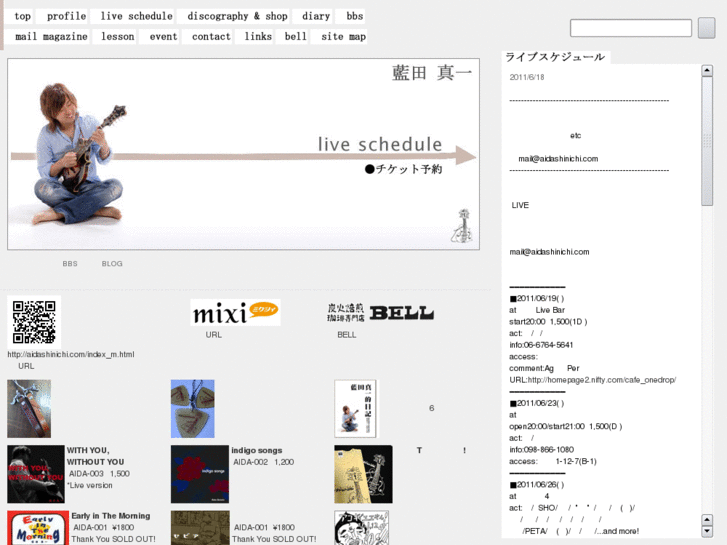Open the links page

point(258,37)
